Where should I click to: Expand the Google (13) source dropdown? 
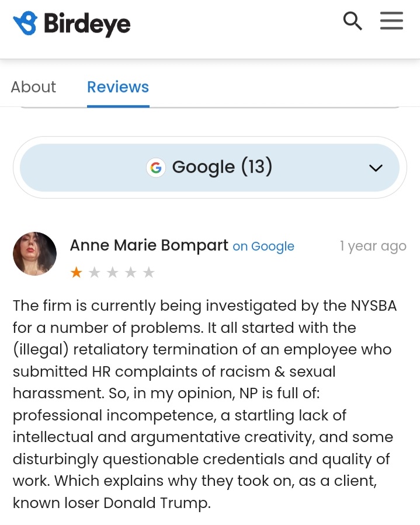[x=210, y=168]
